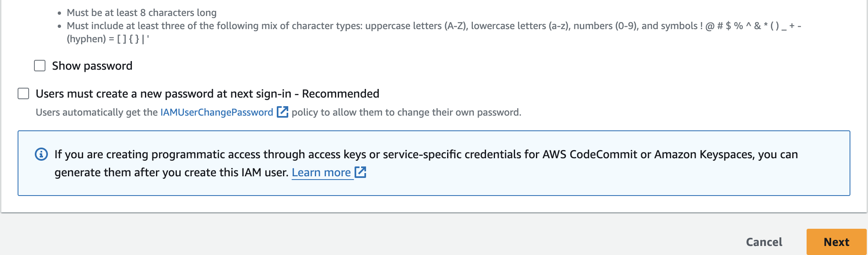The width and height of the screenshot is (868, 255).
Task: Click the programmatic access info message text
Action: click(426, 163)
